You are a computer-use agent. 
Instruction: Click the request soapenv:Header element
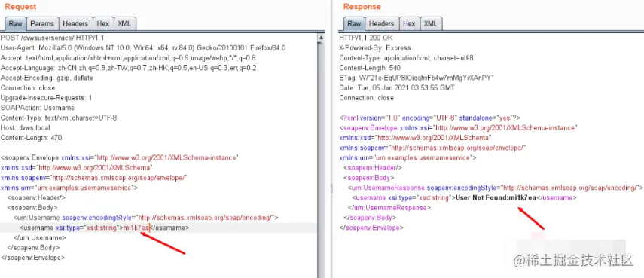tap(36, 197)
